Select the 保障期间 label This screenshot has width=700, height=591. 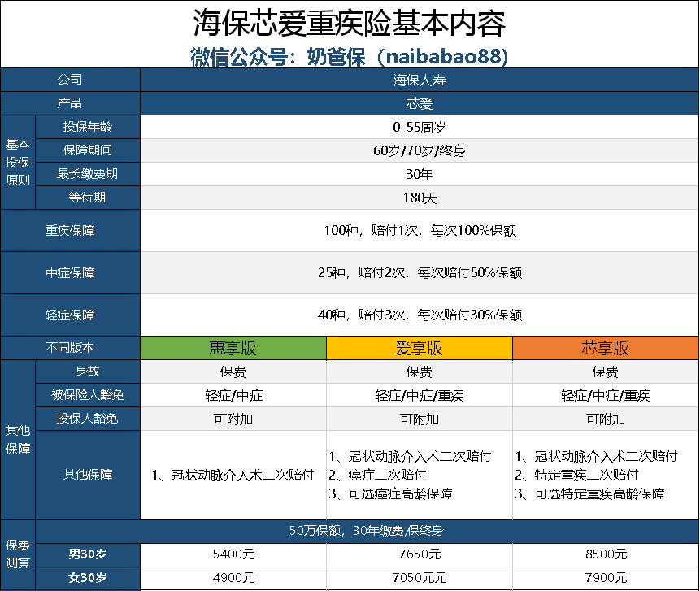point(88,150)
